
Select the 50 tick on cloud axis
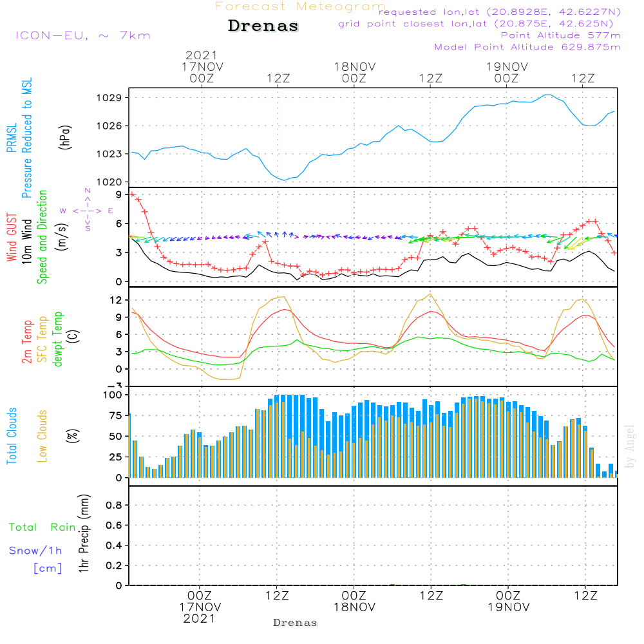point(116,437)
